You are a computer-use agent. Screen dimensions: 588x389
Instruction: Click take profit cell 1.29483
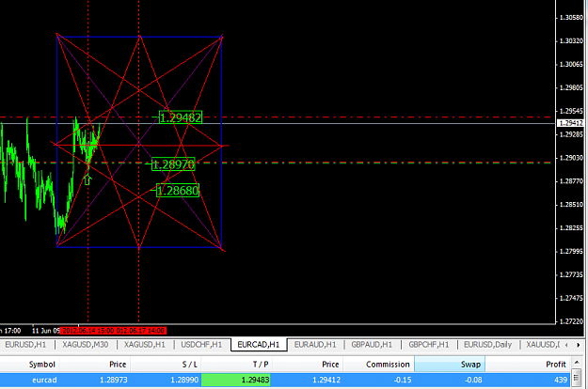(236, 380)
